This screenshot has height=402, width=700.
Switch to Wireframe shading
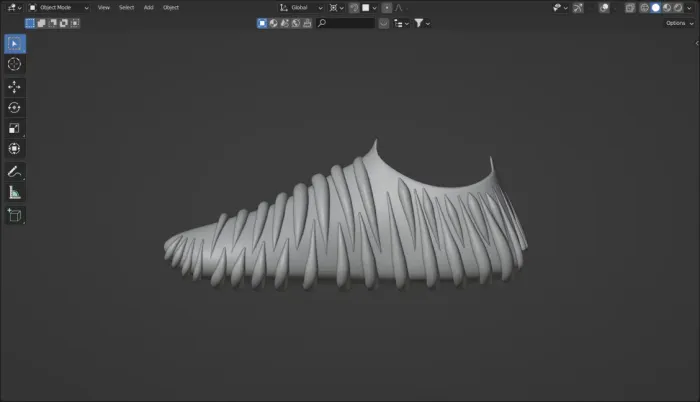coord(644,8)
